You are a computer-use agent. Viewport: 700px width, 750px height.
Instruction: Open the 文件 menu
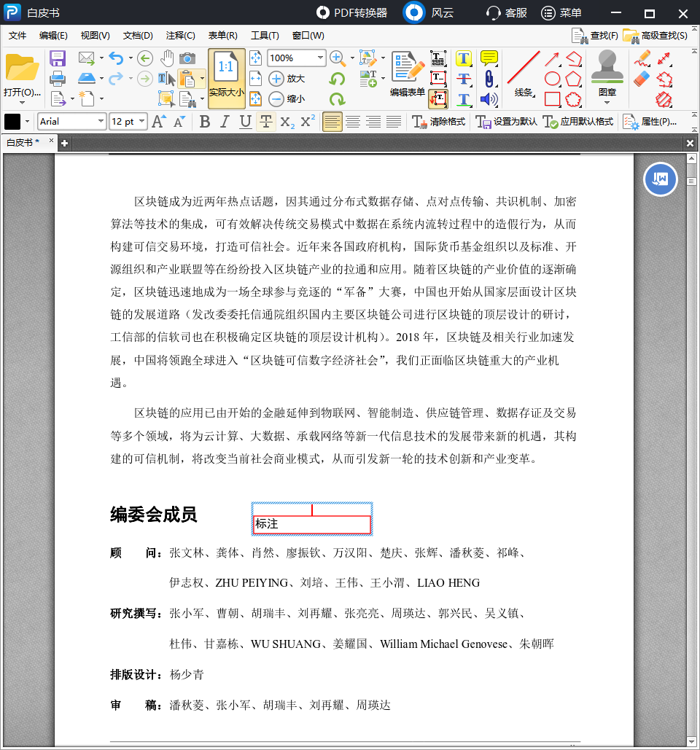[17, 36]
